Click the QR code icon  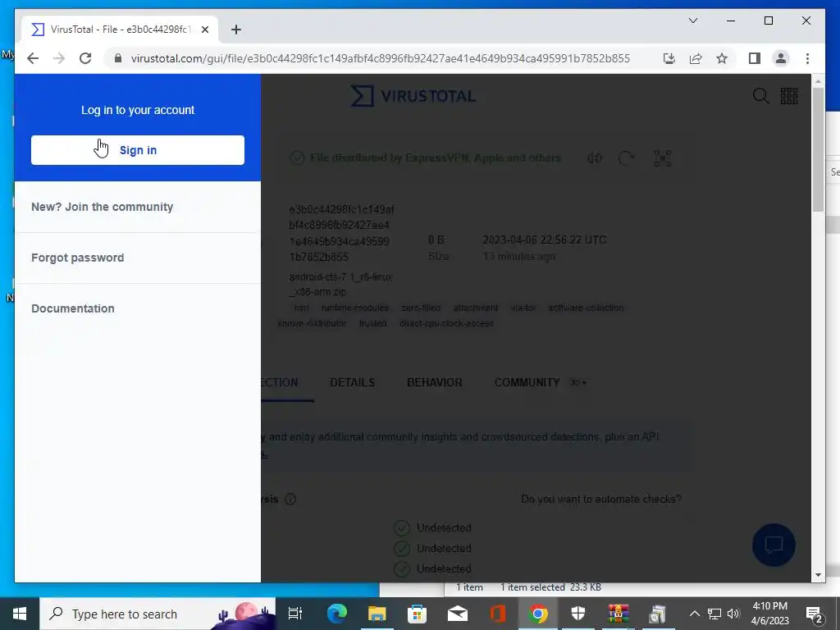pyautogui.click(x=663, y=158)
